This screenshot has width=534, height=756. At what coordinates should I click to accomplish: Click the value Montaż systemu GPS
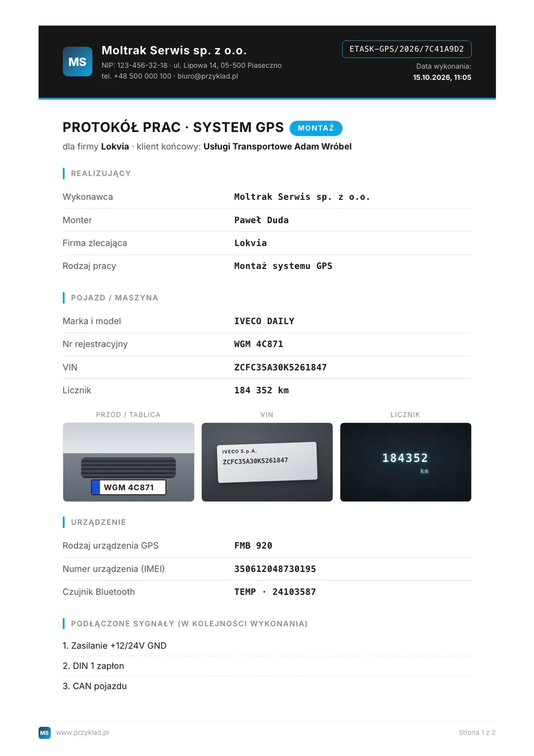(x=283, y=266)
